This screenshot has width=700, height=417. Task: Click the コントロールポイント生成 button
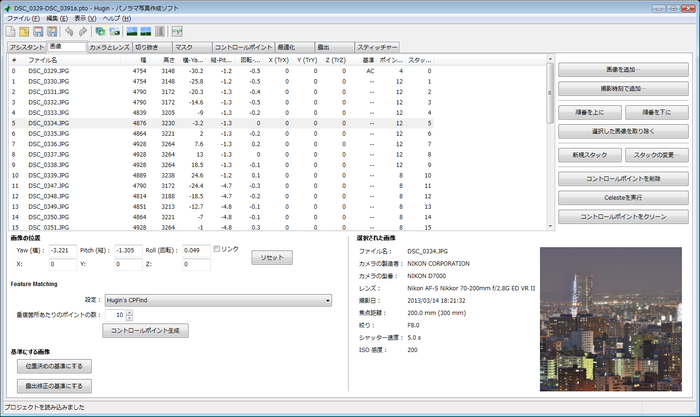pyautogui.click(x=146, y=331)
